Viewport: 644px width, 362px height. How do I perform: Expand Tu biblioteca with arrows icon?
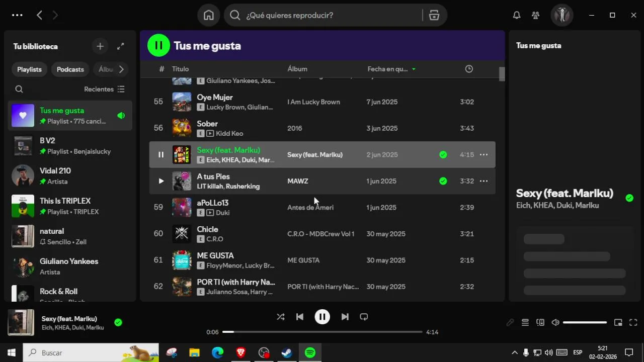point(121,46)
